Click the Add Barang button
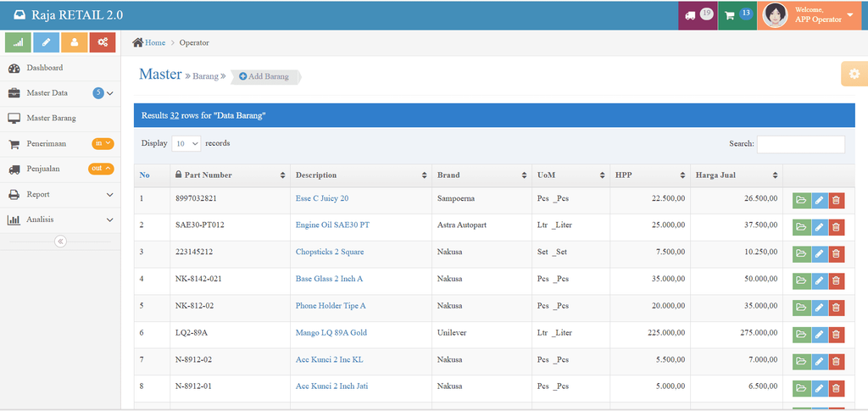 point(264,77)
